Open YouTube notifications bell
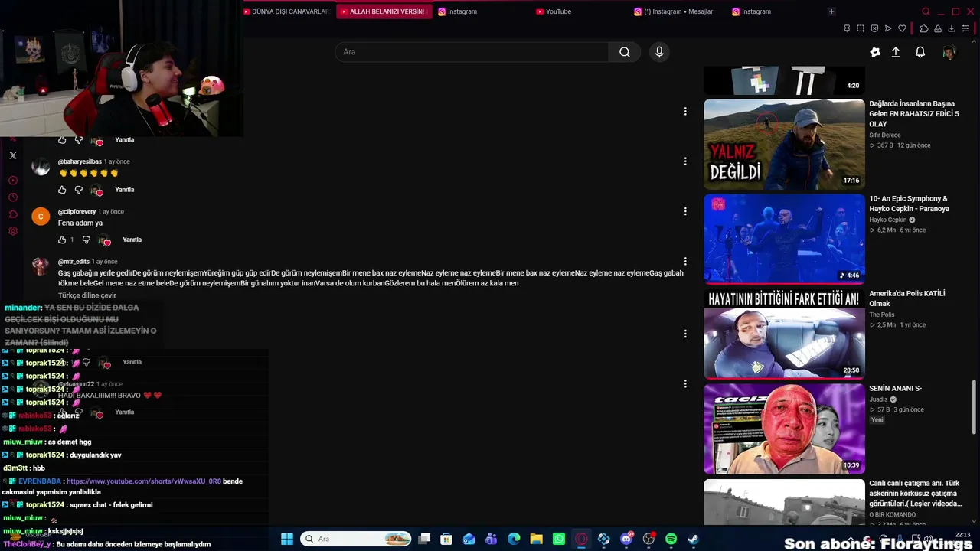 920,52
